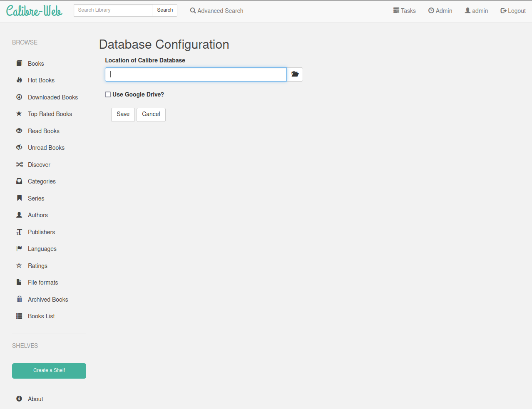Browse Authors
532x409 pixels.
click(x=38, y=215)
